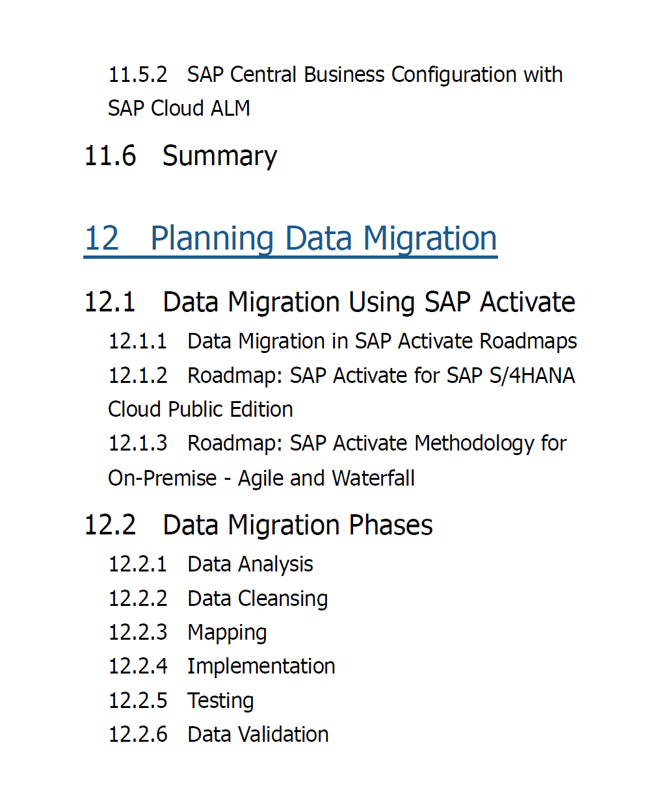Go to 11.6 Summary entry
Screen dimensions: 671x812
[x=181, y=156]
